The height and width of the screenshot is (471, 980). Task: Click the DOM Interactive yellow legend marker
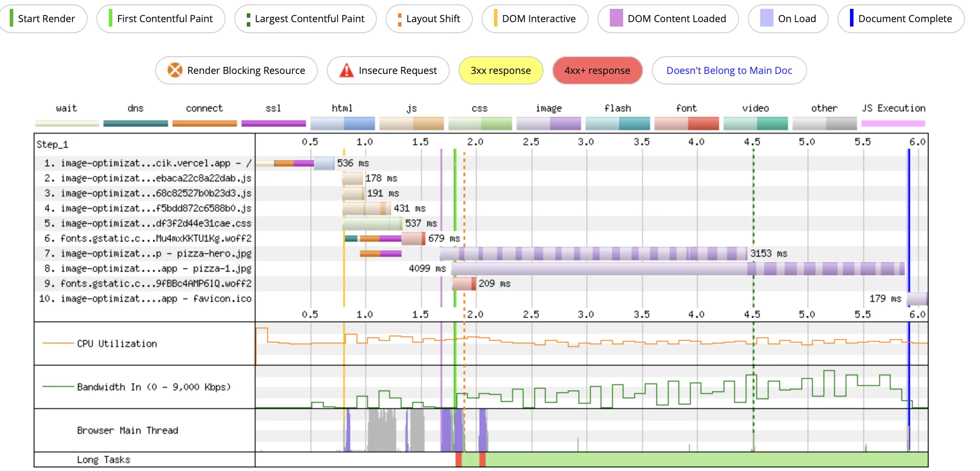click(x=495, y=19)
